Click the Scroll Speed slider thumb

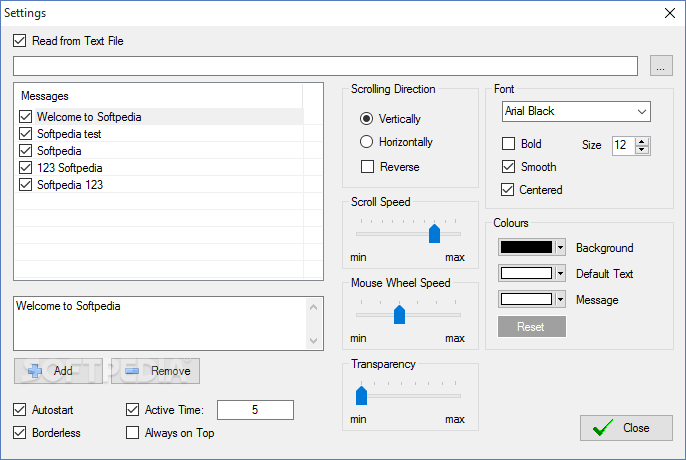point(434,233)
